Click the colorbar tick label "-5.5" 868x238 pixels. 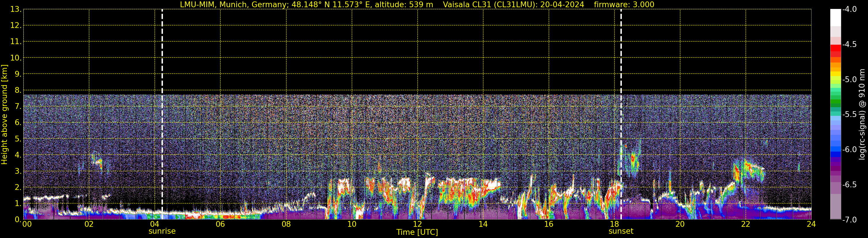(x=849, y=115)
